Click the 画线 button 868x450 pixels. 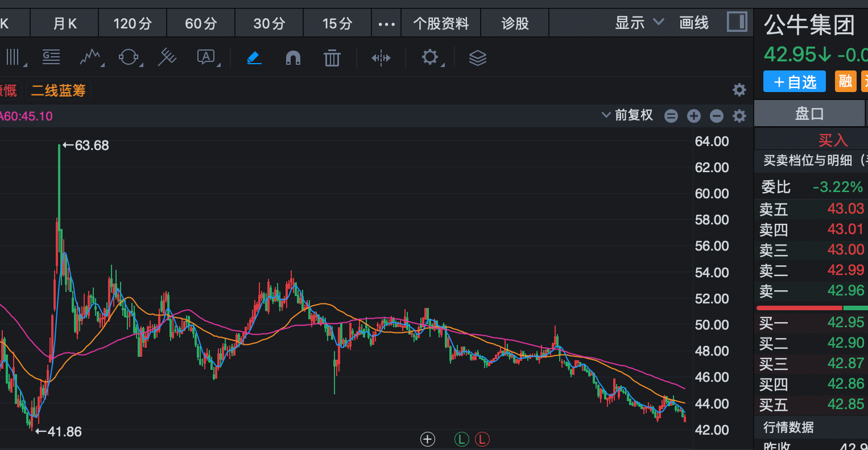pos(694,23)
